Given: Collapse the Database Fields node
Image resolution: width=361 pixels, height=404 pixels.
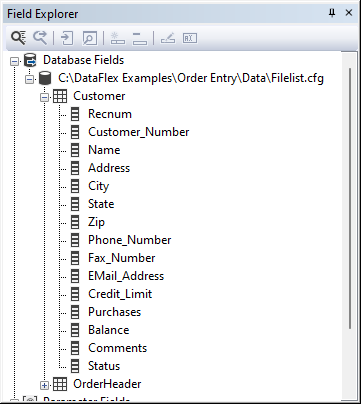Looking at the screenshot, I should [15, 62].
